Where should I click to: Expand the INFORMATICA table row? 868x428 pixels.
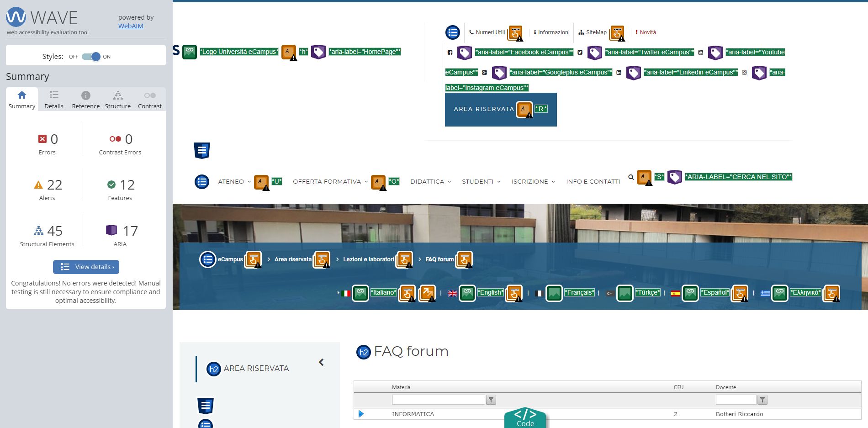coord(361,414)
